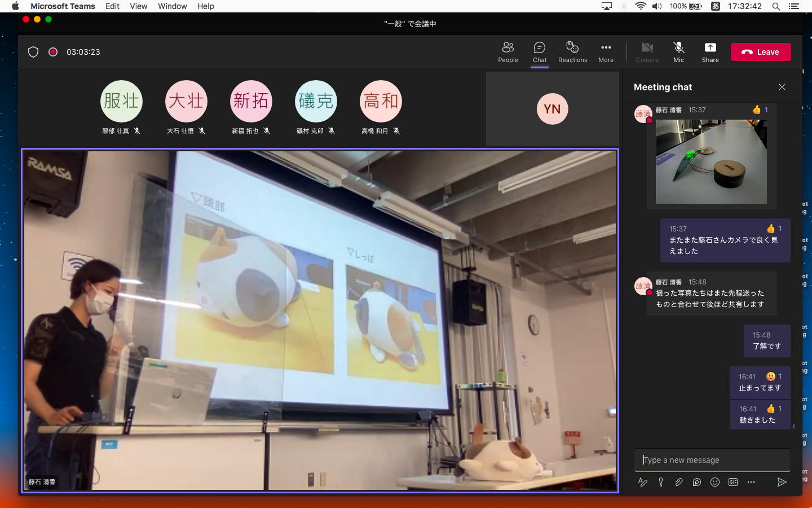This screenshot has height=508, width=812.
Task: Open the volume control in menu bar
Action: click(x=657, y=6)
